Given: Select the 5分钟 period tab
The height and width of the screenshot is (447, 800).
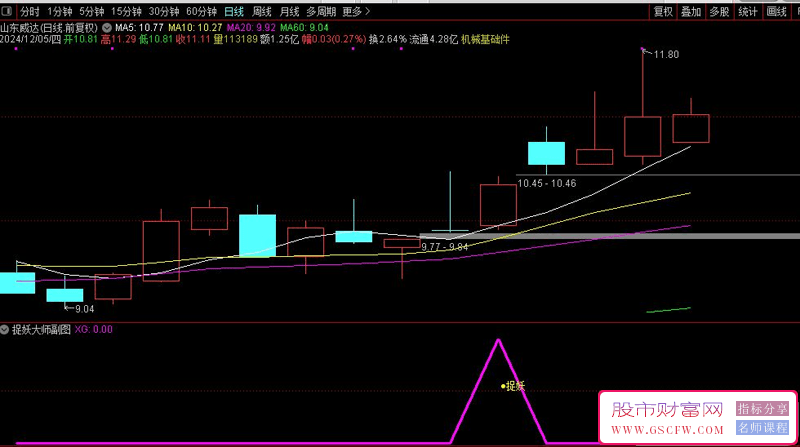Looking at the screenshot, I should 91,11.
